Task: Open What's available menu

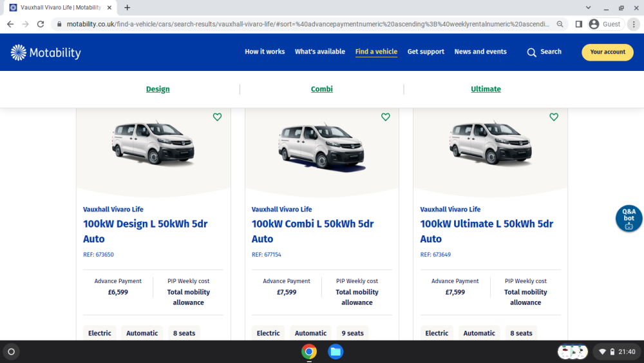Action: point(320,52)
